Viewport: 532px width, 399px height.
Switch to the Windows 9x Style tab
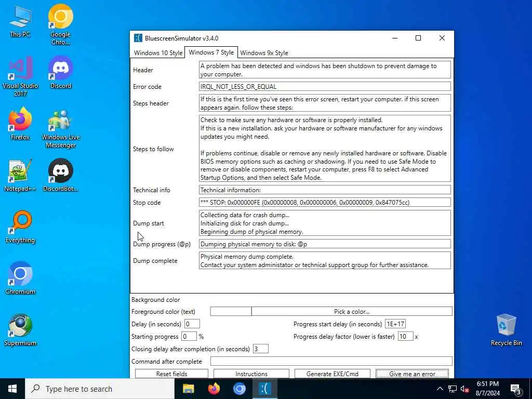coord(264,53)
